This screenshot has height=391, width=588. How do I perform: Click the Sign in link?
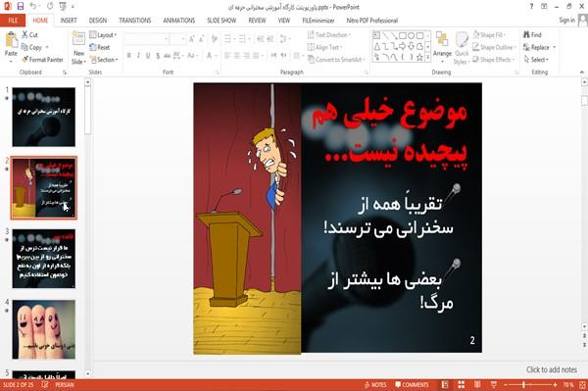(566, 21)
